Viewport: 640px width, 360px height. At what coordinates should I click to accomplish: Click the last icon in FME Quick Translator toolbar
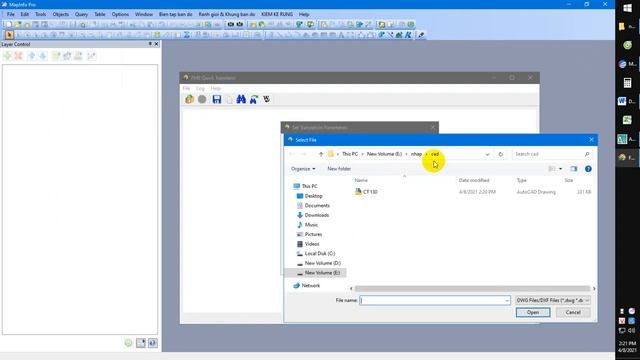267,99
